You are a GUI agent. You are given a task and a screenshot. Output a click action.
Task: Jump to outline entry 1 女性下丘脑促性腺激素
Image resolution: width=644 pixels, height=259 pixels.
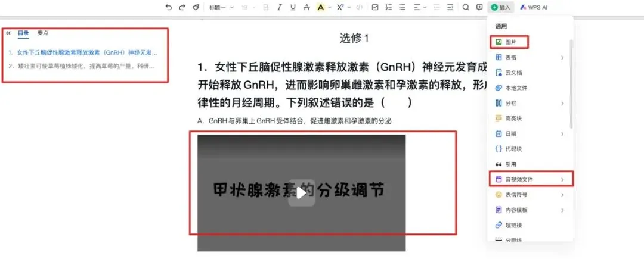(83, 53)
